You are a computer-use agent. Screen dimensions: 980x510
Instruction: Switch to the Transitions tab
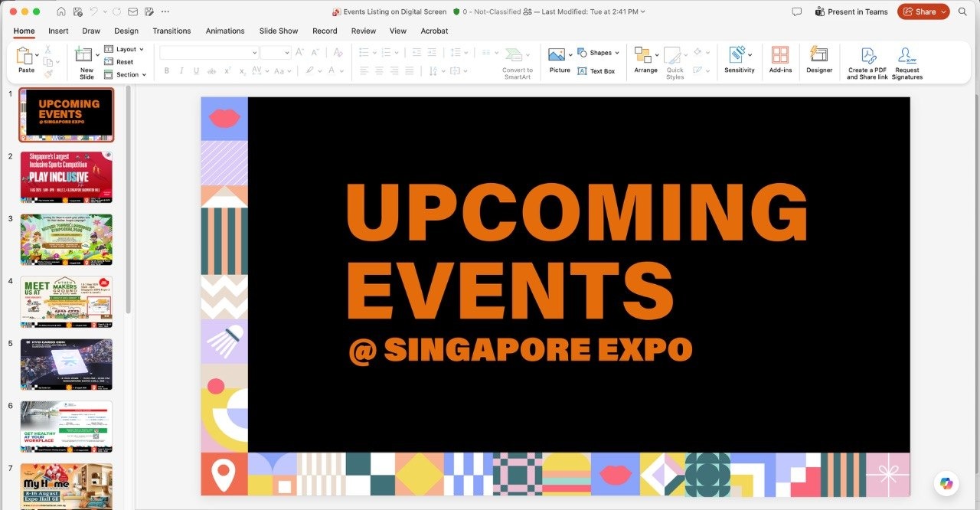click(171, 31)
